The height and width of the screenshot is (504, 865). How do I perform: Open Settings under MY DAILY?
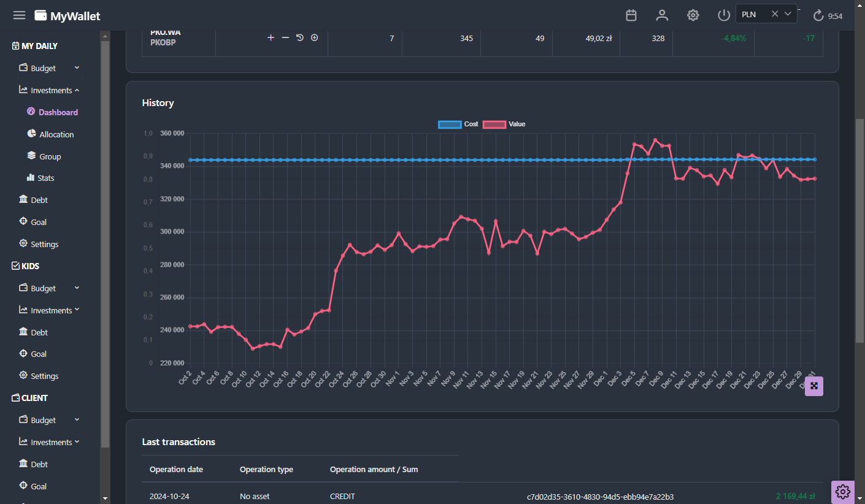[x=39, y=244]
